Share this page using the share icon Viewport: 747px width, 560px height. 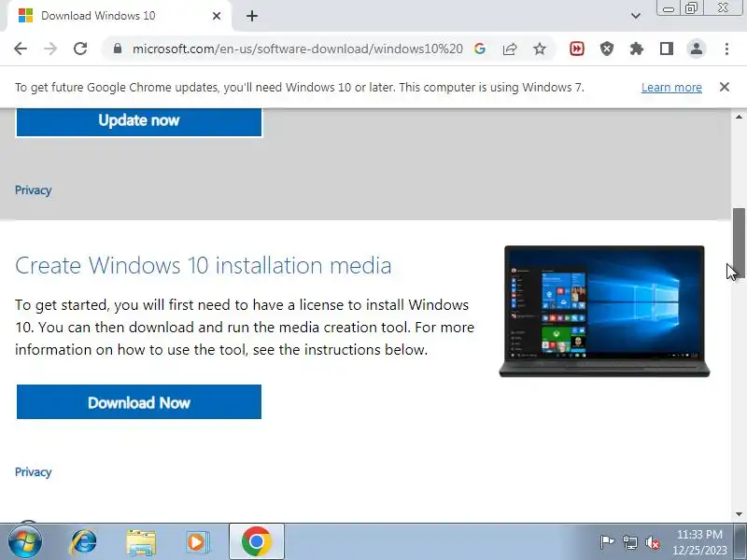point(510,49)
